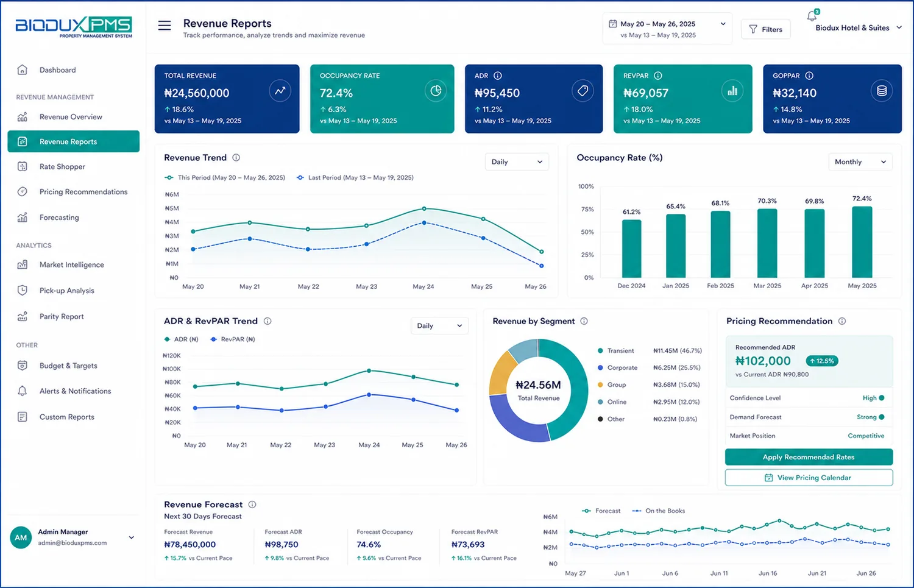Click the Group yellow legend swatch
Screen dimensions: 914x588
pyautogui.click(x=600, y=385)
